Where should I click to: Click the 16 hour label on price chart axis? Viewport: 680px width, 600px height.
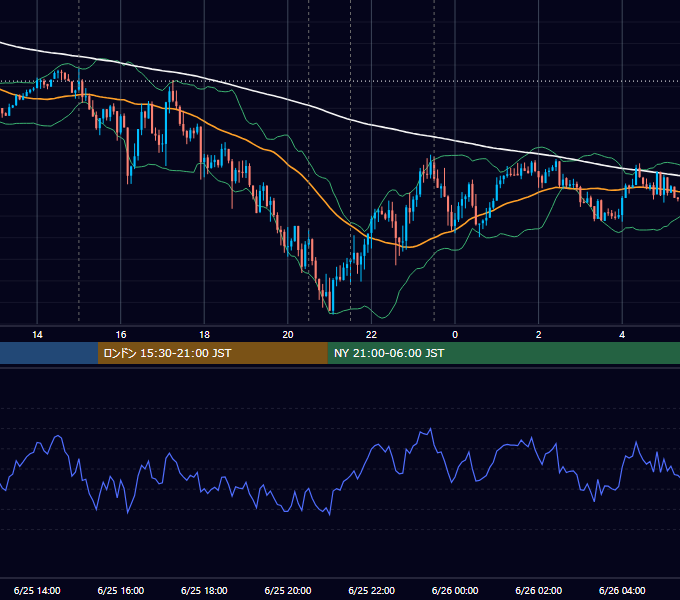(x=121, y=335)
